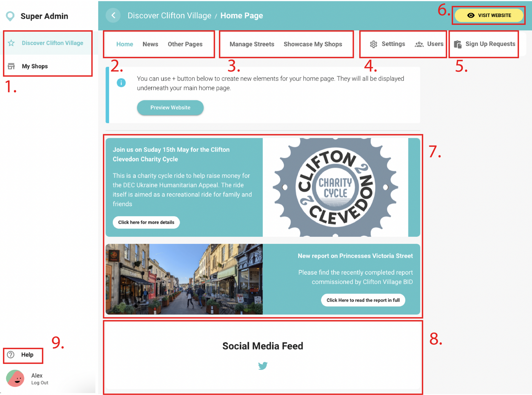
Task: Click the star icon beside Discover Clifton Village
Action: click(x=11, y=43)
